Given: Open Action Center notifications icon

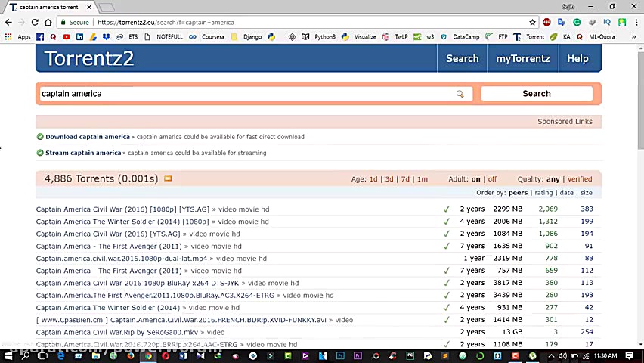Looking at the screenshot, I should [630, 355].
